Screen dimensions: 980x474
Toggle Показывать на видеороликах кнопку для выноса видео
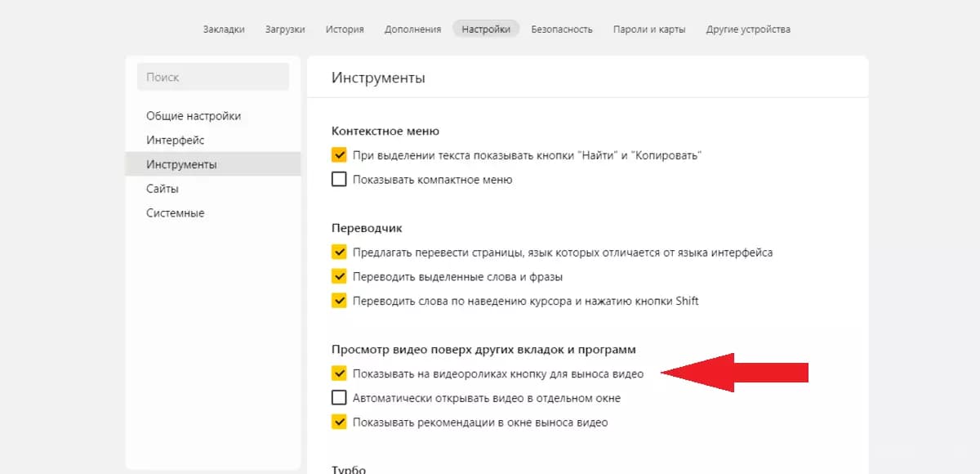tap(340, 373)
